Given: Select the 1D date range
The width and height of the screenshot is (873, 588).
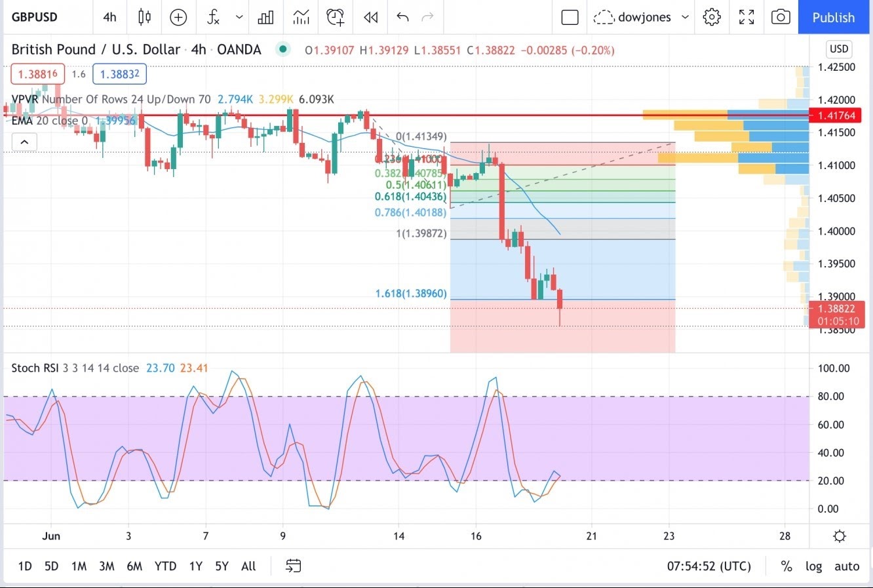Looking at the screenshot, I should point(25,566).
